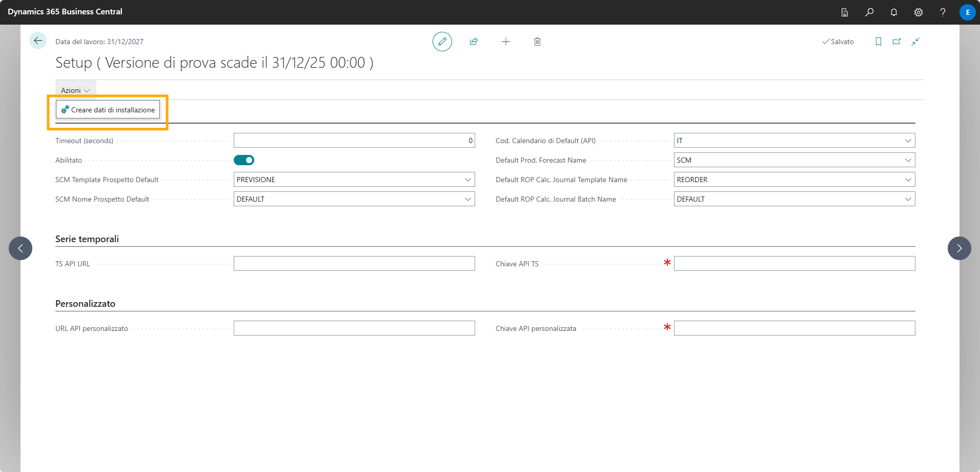The height and width of the screenshot is (472, 980).
Task: Click the Timeout (seconds) field
Action: [x=354, y=141]
